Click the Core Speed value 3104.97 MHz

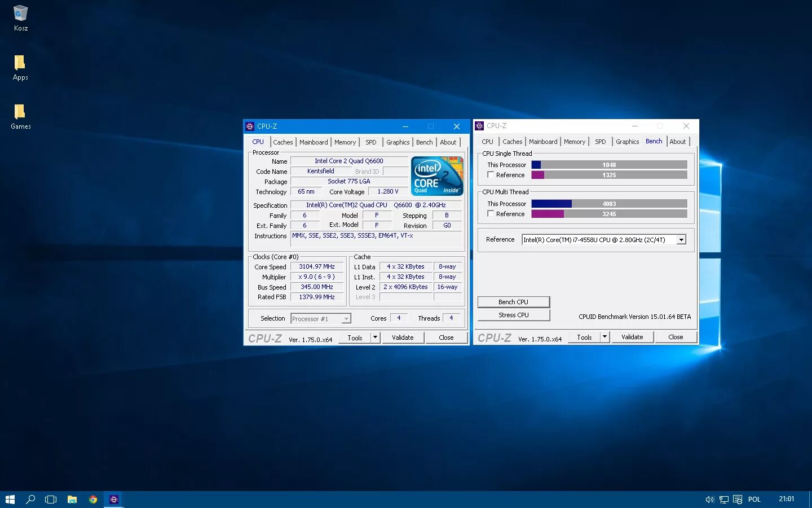pyautogui.click(x=317, y=266)
